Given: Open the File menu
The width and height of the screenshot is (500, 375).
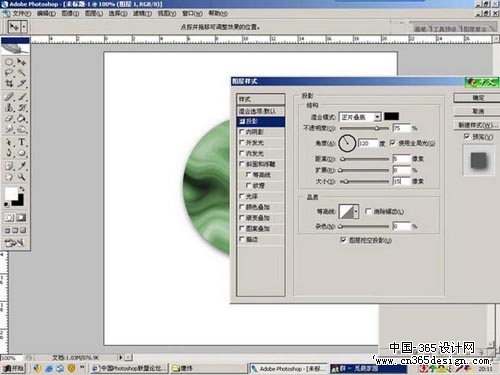Looking at the screenshot, I should 22,13.
